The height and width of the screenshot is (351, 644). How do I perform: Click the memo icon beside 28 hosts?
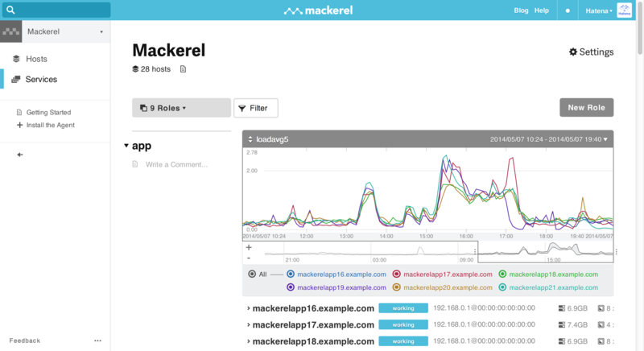pyautogui.click(x=184, y=69)
